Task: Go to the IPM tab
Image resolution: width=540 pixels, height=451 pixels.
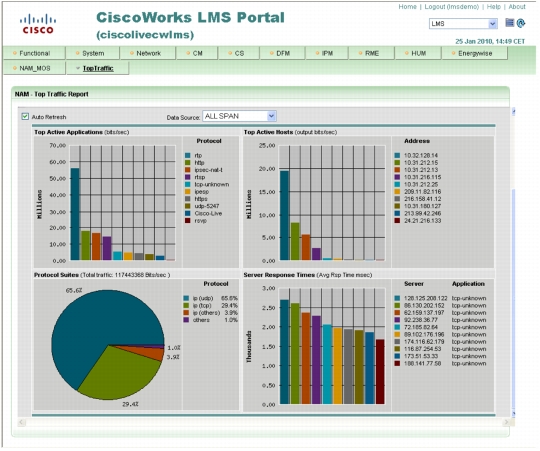Action: click(327, 53)
